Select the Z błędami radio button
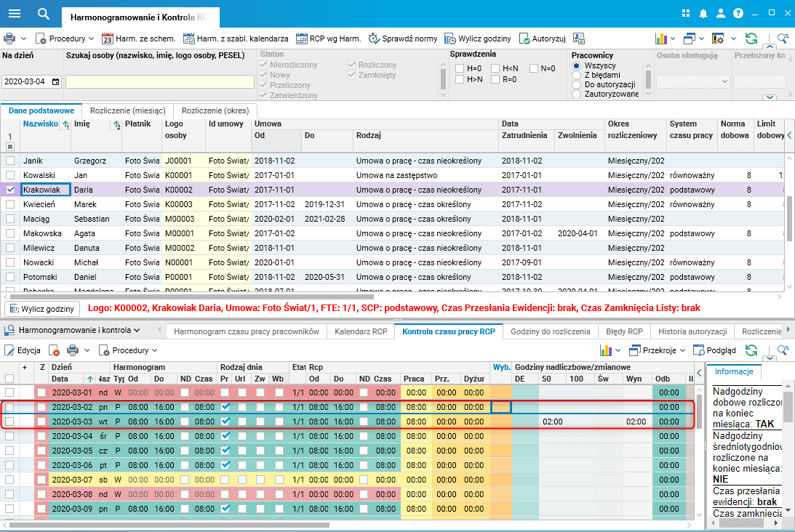Screen dimensions: 795x532 [577, 75]
